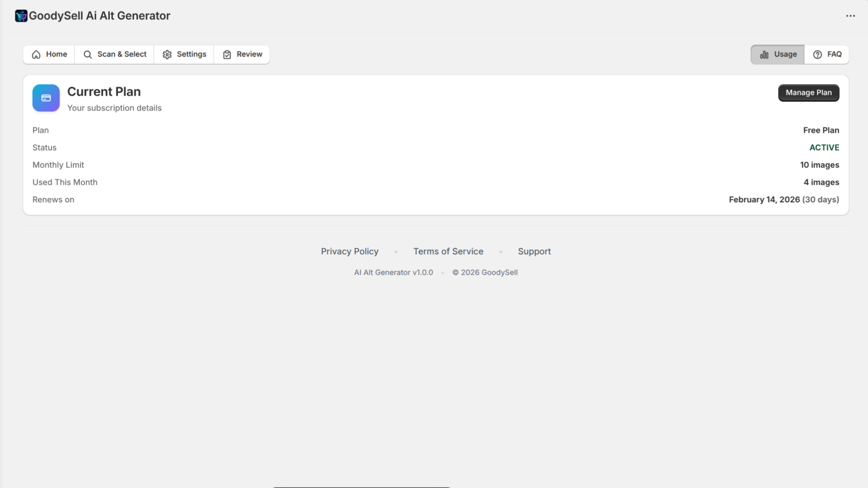
Task: Open the Review tab
Action: (x=242, y=54)
